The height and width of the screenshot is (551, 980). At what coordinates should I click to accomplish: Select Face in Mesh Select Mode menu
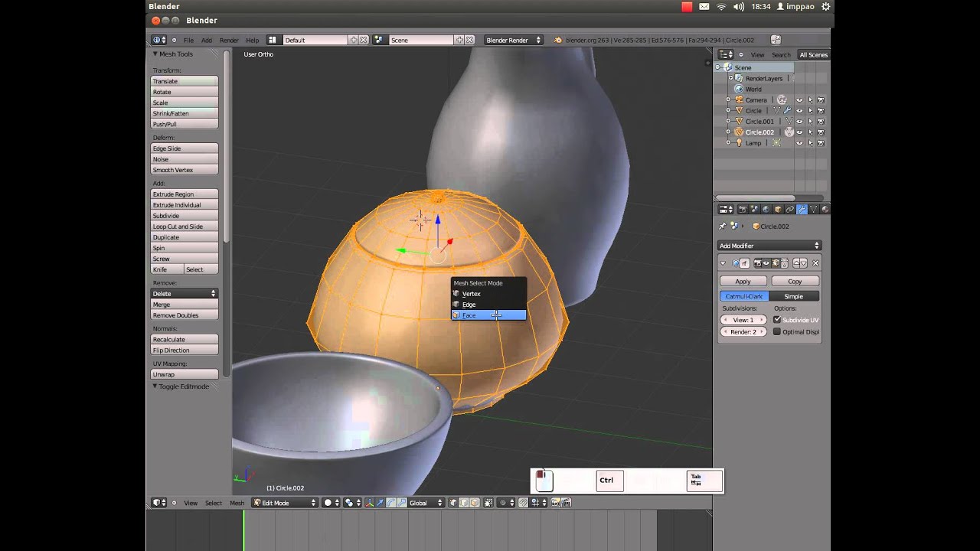pyautogui.click(x=488, y=315)
